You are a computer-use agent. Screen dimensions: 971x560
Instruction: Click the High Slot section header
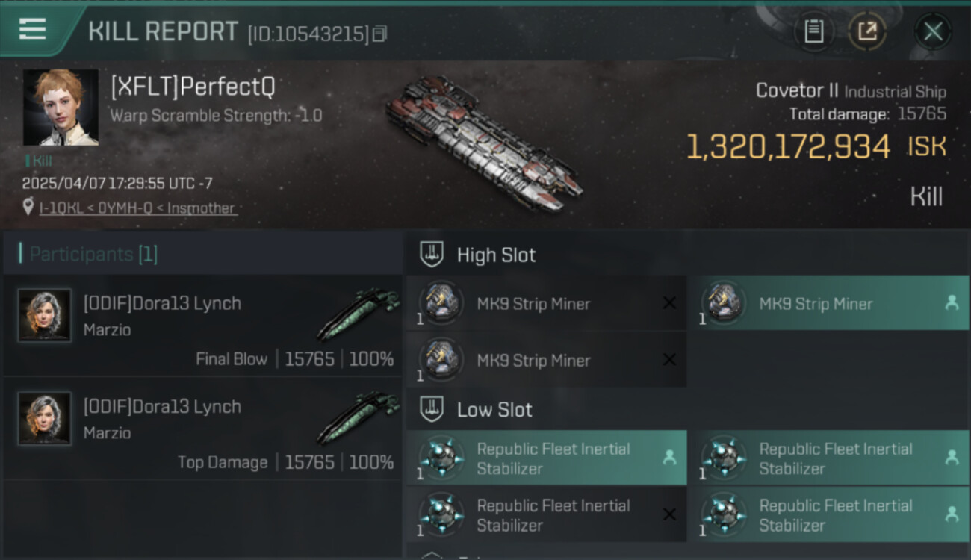(x=496, y=255)
